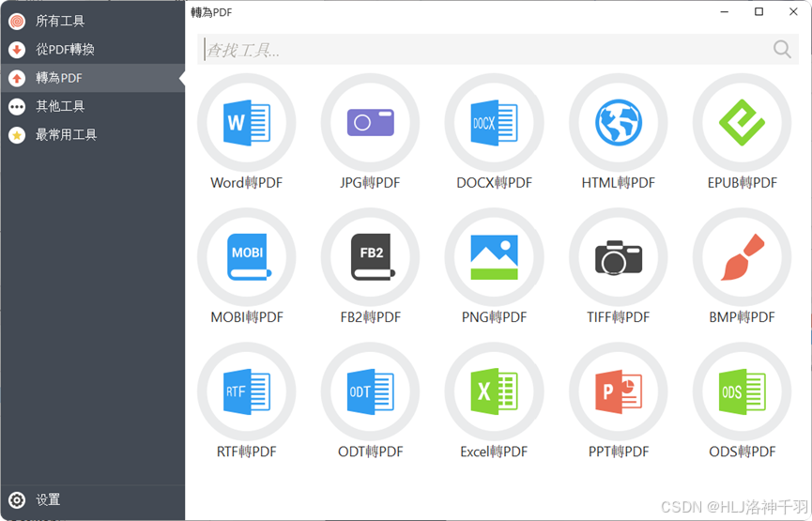Click the gear icon beside 设置
Image resolution: width=812 pixels, height=521 pixels.
pos(17,500)
